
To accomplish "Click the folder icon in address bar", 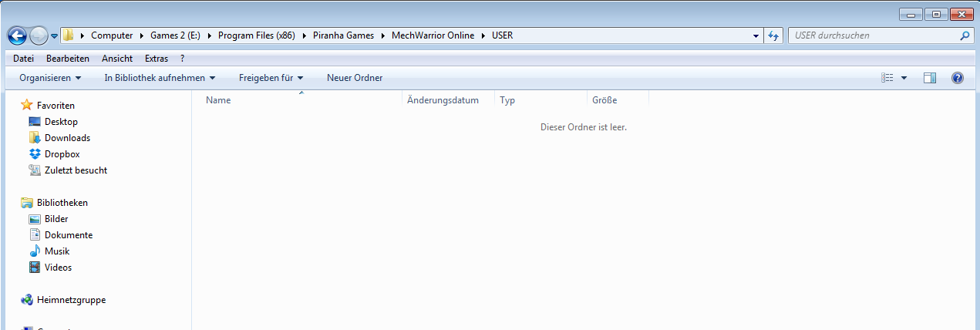I will pyautogui.click(x=69, y=35).
